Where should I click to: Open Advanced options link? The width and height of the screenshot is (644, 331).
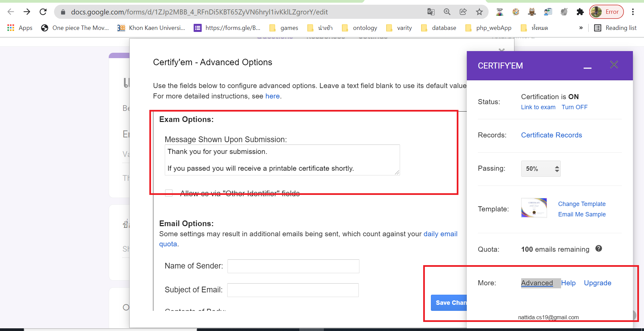pyautogui.click(x=537, y=283)
